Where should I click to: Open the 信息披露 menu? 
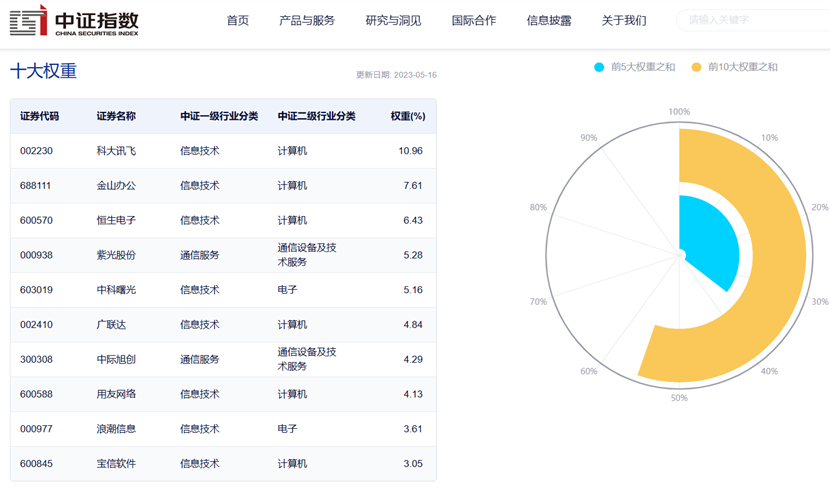(549, 21)
